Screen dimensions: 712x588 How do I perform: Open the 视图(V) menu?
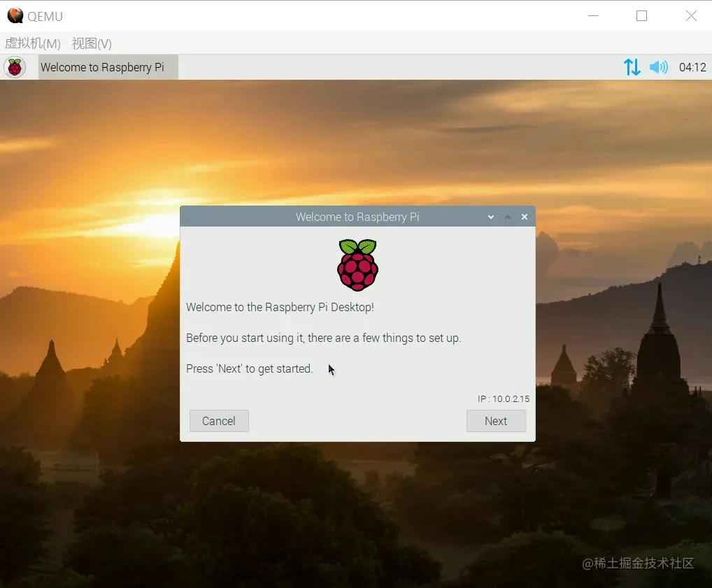coord(91,43)
